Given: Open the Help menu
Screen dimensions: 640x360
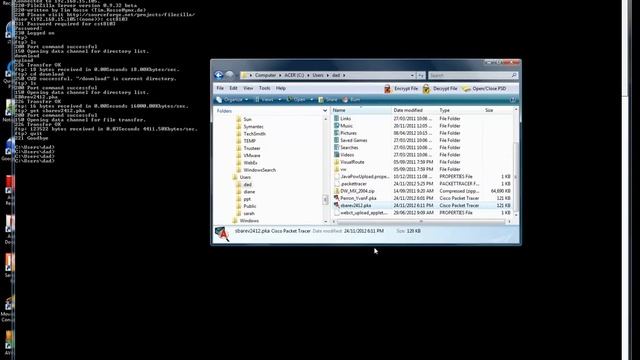Looking at the screenshot, I should coord(281,88).
